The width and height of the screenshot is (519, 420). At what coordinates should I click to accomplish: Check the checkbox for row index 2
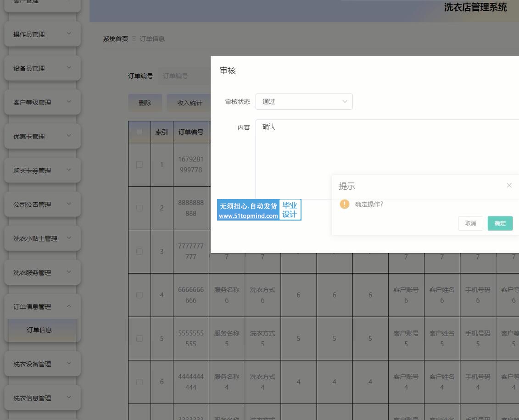coord(140,208)
